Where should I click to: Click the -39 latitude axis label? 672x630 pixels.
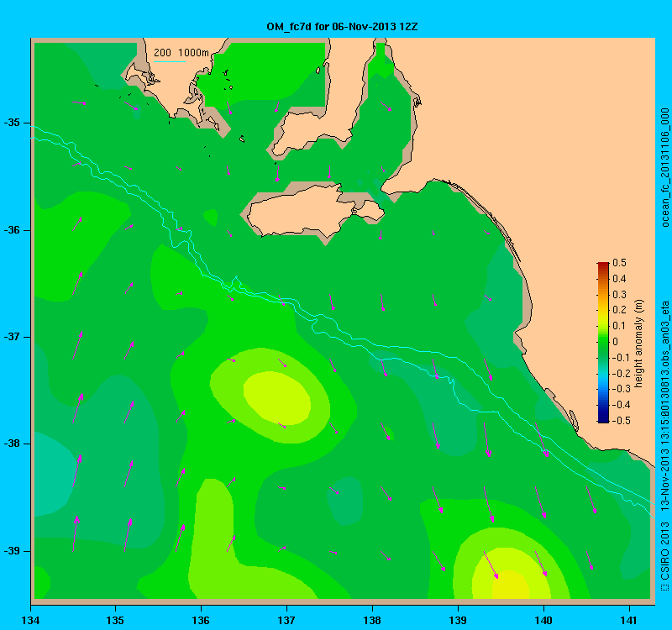click(12, 551)
